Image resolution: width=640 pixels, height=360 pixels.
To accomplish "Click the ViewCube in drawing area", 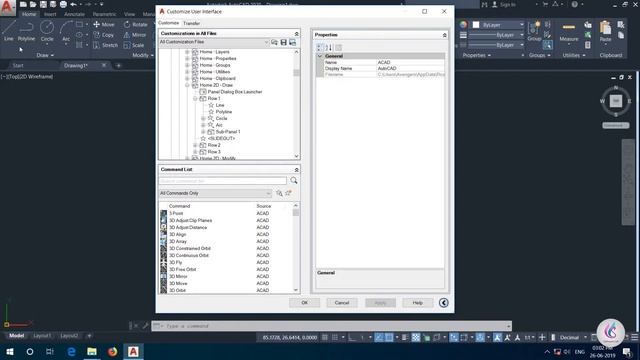I will (x=616, y=101).
